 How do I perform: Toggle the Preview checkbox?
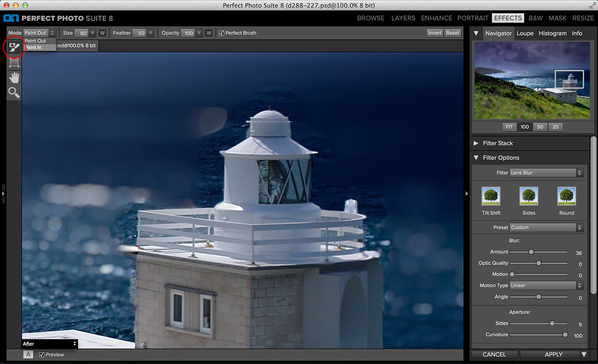(41, 354)
